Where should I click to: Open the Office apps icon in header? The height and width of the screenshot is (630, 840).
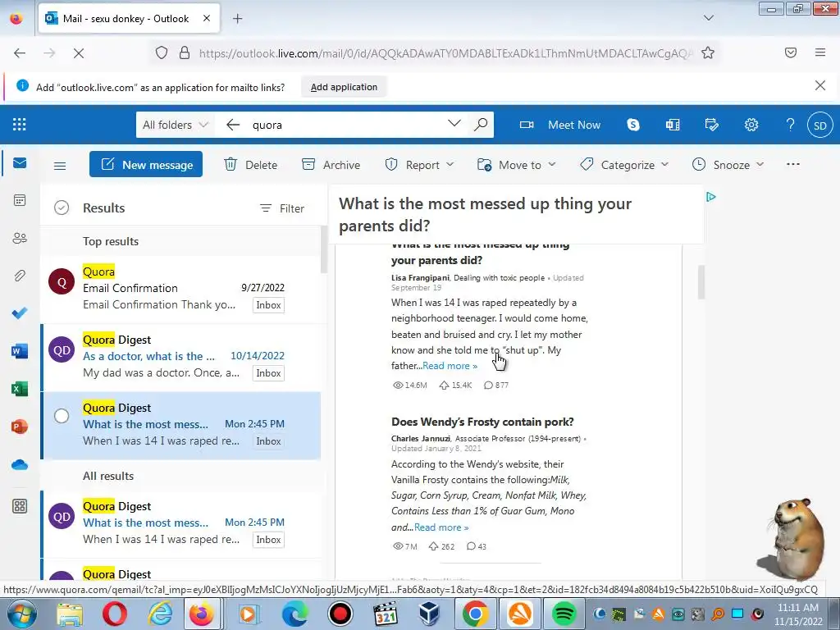coord(673,125)
